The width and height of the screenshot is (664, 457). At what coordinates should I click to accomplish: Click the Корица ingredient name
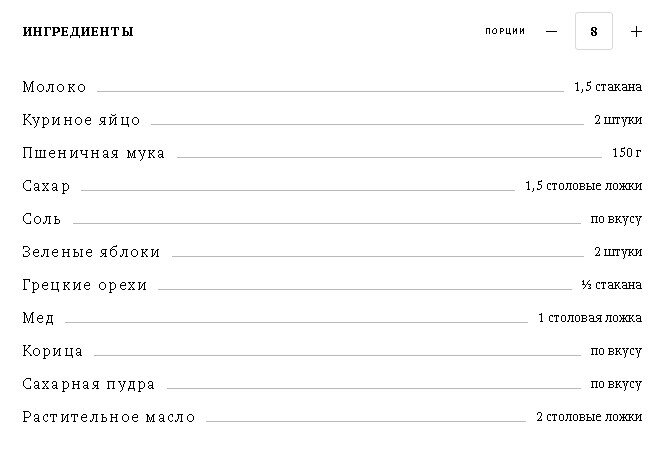click(x=53, y=351)
